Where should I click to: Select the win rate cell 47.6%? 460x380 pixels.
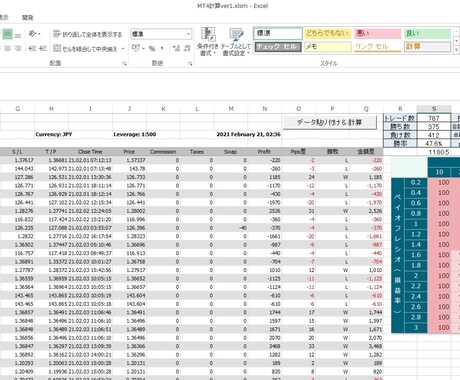click(434, 143)
